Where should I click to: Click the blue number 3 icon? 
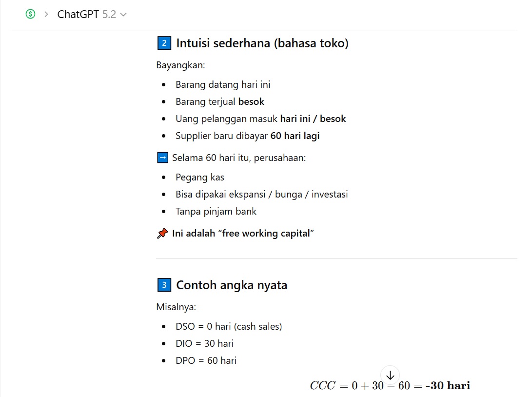pyautogui.click(x=164, y=285)
